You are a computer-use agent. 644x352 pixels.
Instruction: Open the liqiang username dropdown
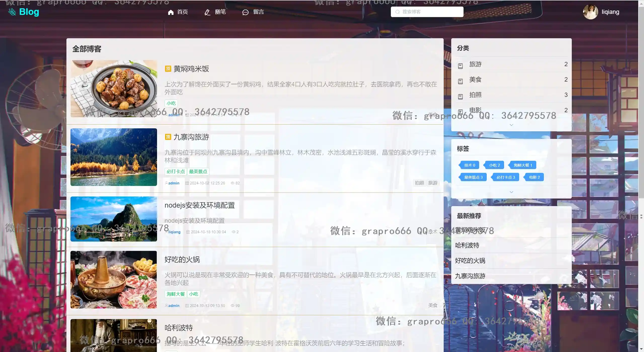pos(610,12)
